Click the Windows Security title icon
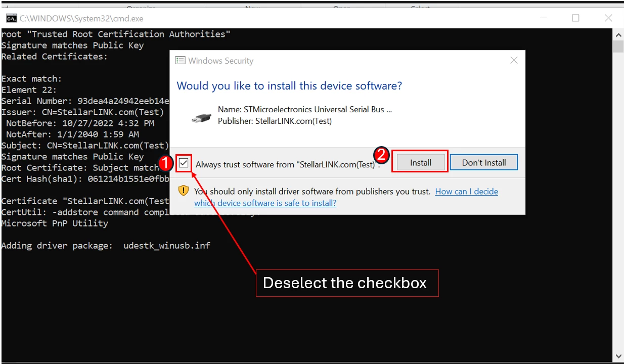 (x=180, y=61)
